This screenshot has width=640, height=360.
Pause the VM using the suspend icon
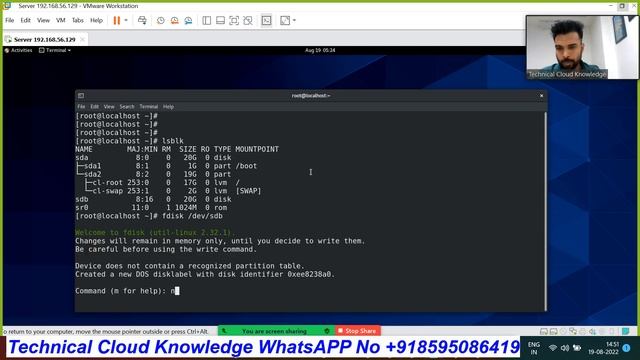[x=117, y=20]
